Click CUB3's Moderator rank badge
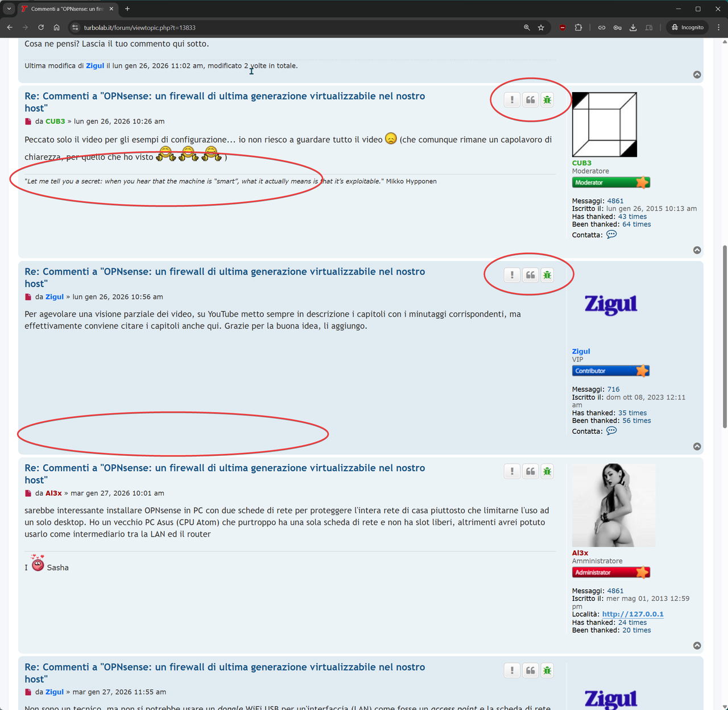The width and height of the screenshot is (728, 710). [611, 182]
